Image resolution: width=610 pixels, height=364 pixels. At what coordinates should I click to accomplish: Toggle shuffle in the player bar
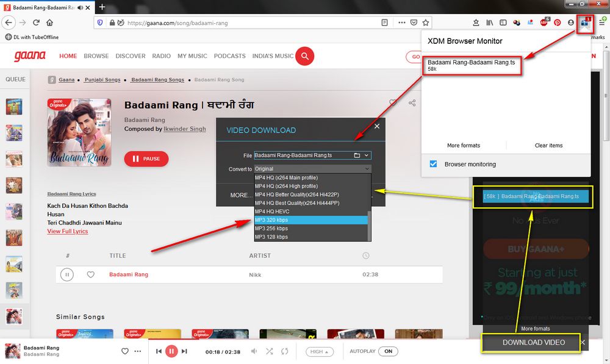pos(269,351)
